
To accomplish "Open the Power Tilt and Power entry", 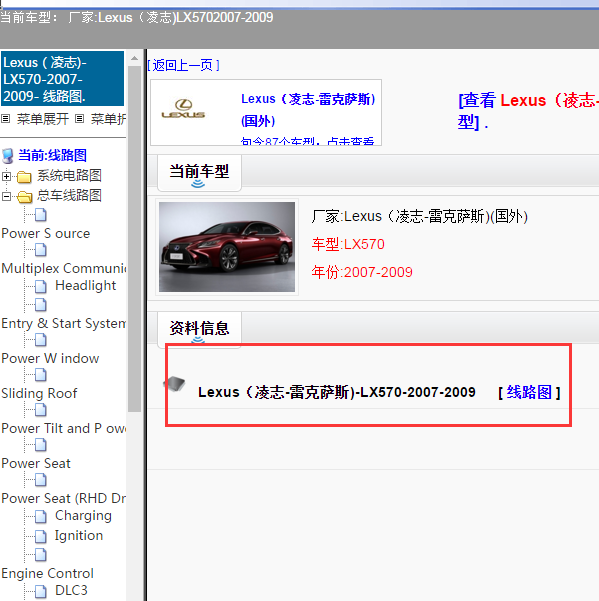I will point(64,428).
